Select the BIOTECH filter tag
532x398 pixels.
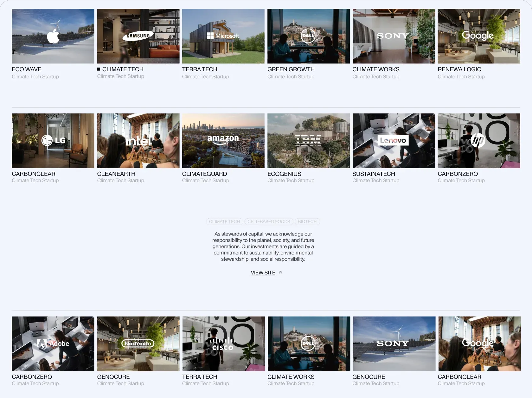point(307,221)
